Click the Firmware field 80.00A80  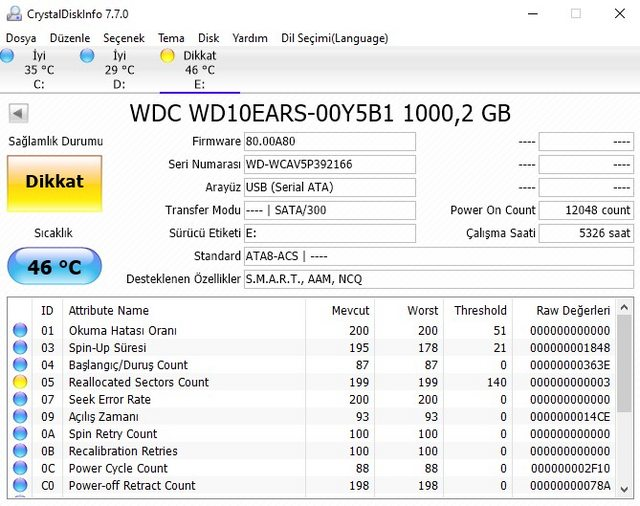(330, 142)
